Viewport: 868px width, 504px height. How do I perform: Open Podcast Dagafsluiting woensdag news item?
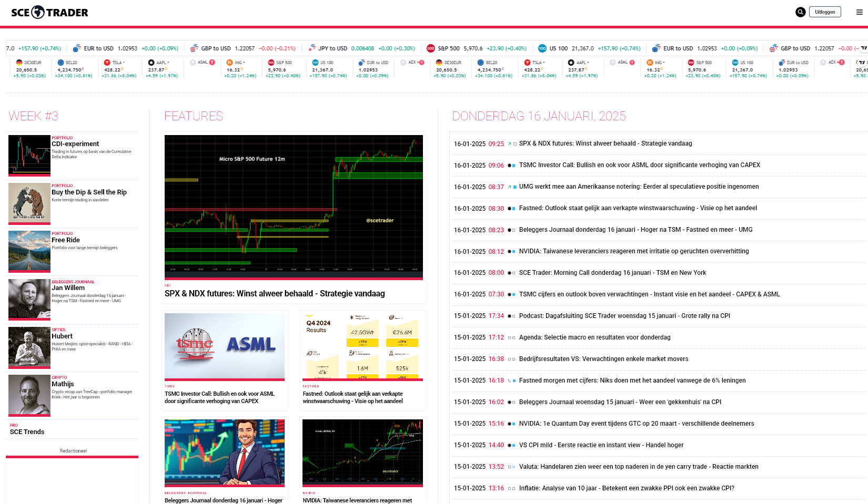[624, 316]
